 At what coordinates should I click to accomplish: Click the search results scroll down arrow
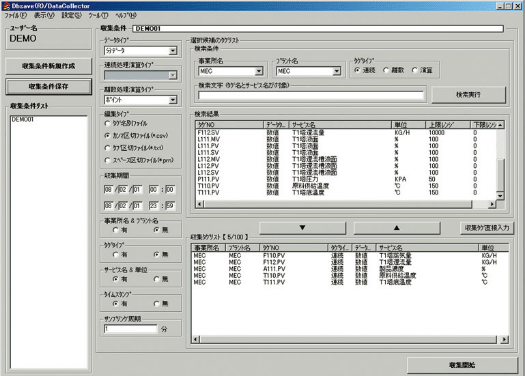(x=500, y=196)
